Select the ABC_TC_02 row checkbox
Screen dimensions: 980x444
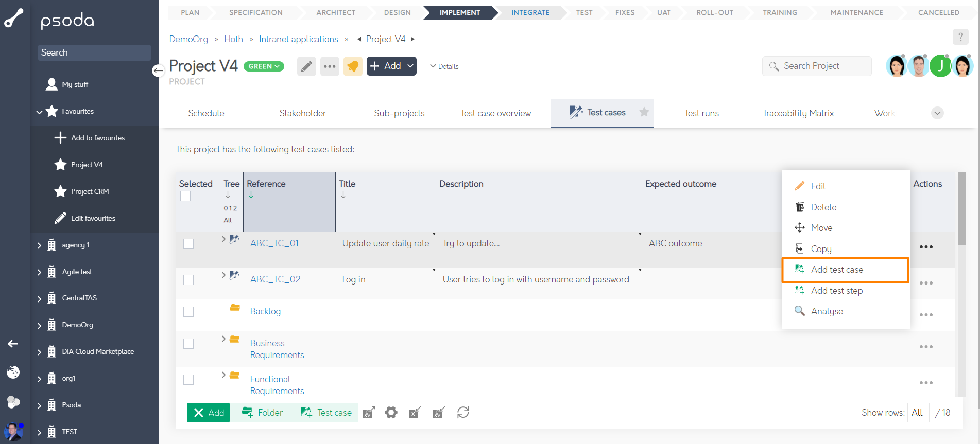(188, 280)
